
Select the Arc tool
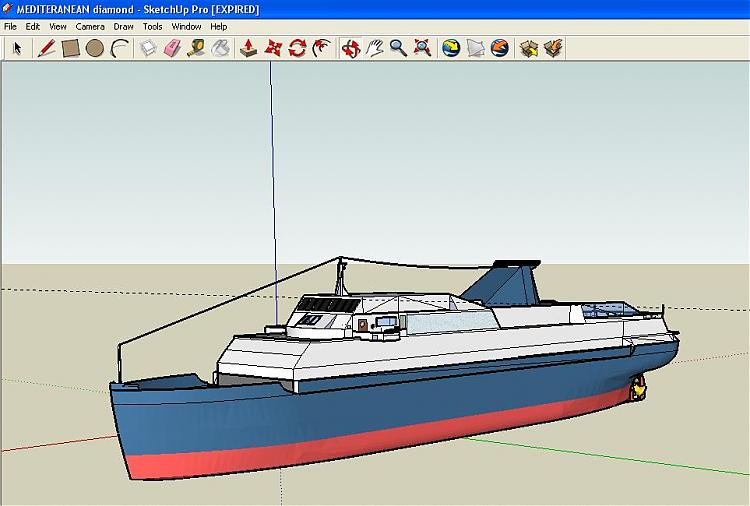click(120, 48)
